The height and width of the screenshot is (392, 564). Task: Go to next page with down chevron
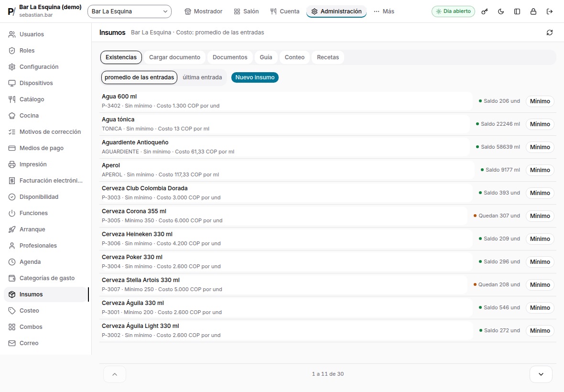coord(541,374)
